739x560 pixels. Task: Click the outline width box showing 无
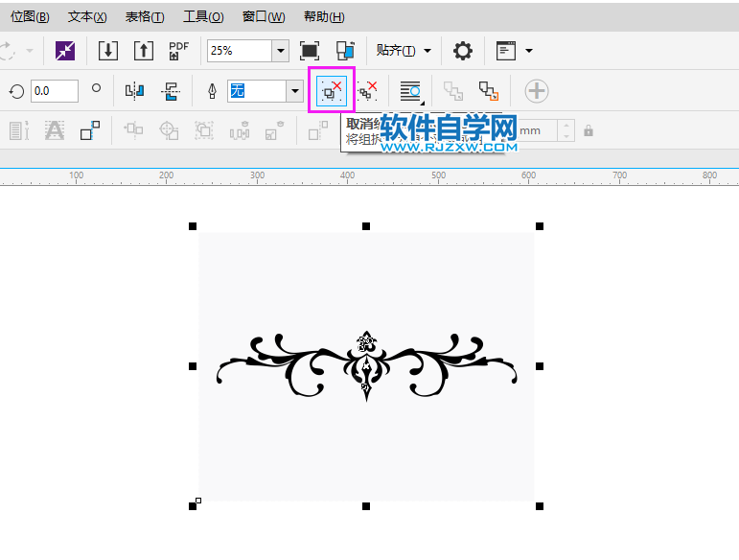coord(257,91)
